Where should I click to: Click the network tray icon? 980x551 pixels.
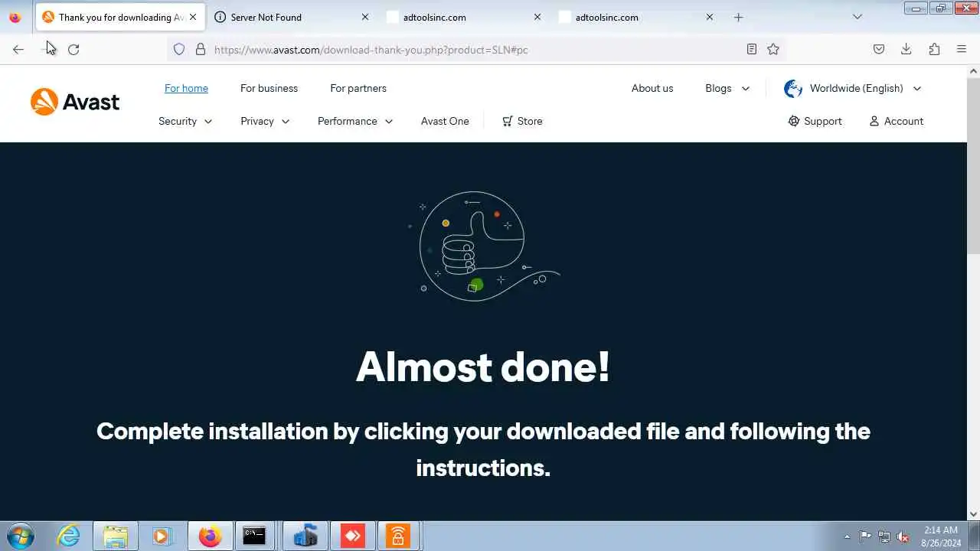tap(884, 536)
